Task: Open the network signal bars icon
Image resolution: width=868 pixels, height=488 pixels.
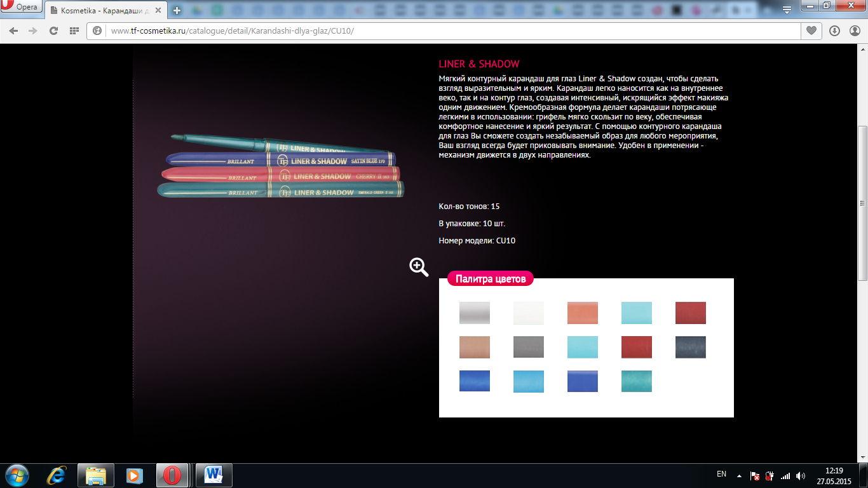Action: (785, 475)
